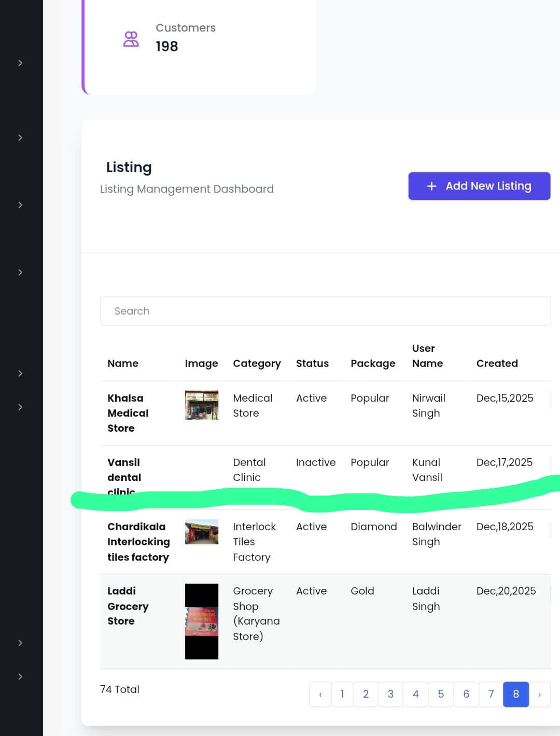This screenshot has width=560, height=736.
Task: Sort by the Created column header
Action: [497, 363]
